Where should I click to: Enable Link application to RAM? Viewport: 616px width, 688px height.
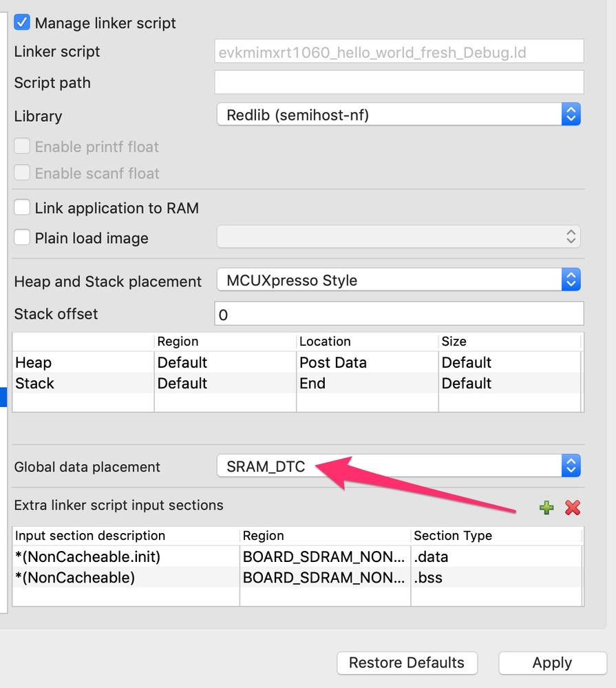(x=22, y=207)
